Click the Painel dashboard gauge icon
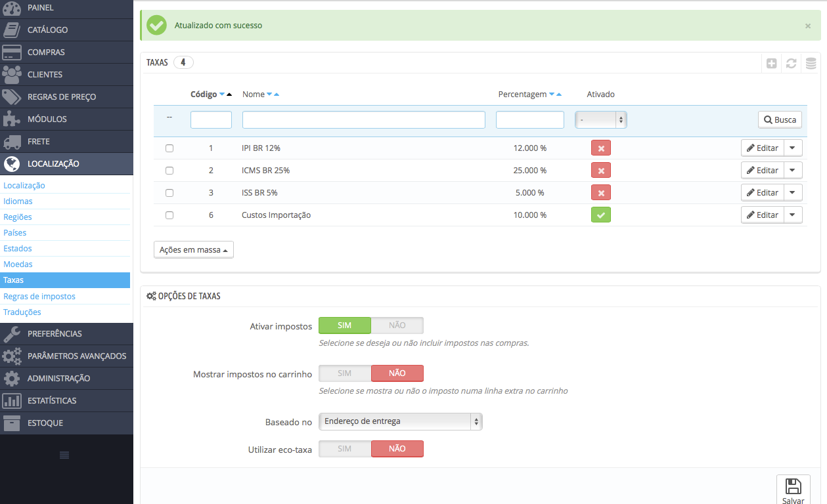The width and height of the screenshot is (827, 504). tap(12, 8)
